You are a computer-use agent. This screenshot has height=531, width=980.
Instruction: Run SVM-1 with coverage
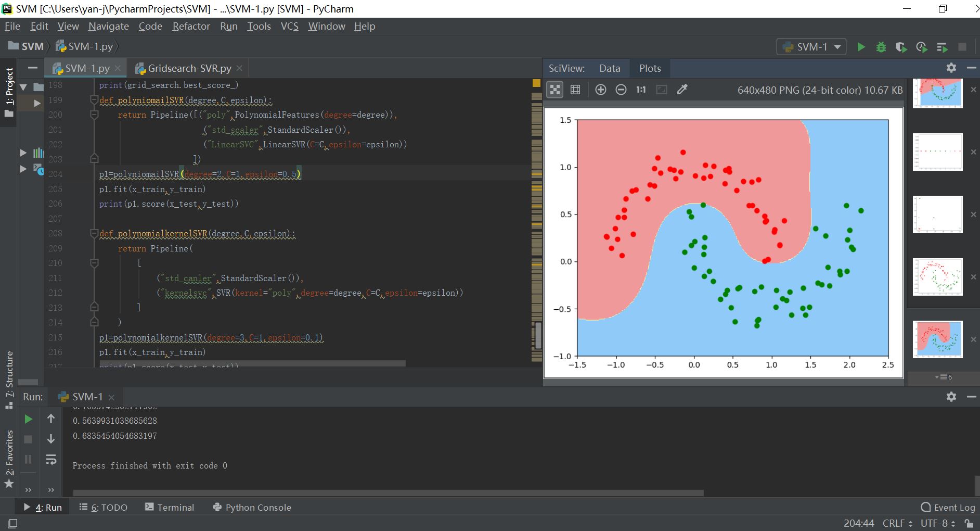point(901,47)
